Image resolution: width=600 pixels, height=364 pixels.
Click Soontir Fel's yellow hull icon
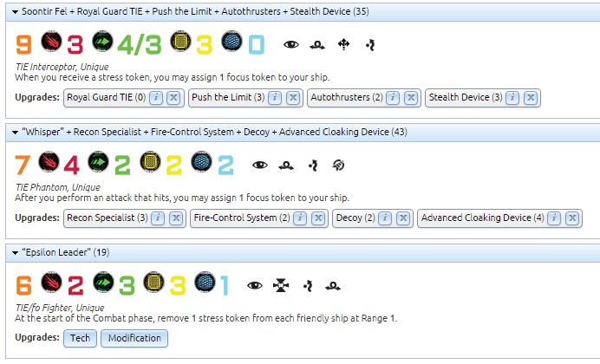(x=180, y=42)
